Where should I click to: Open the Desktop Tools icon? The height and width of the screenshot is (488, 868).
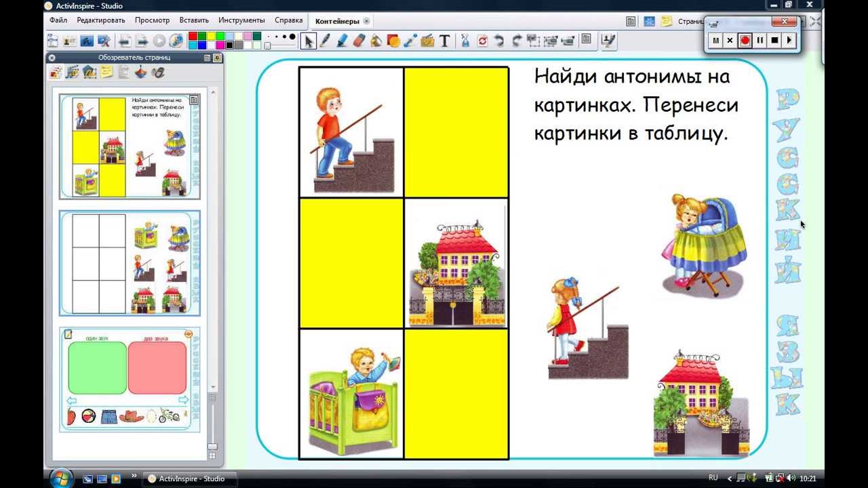click(x=104, y=41)
